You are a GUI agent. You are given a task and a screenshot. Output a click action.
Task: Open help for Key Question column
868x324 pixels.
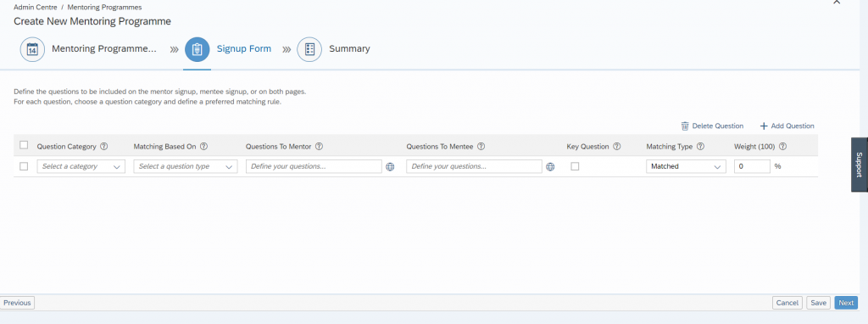point(617,147)
